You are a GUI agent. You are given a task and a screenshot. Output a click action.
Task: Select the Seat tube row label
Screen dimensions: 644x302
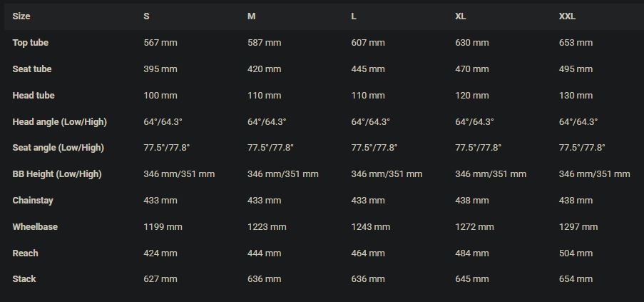tap(32, 69)
